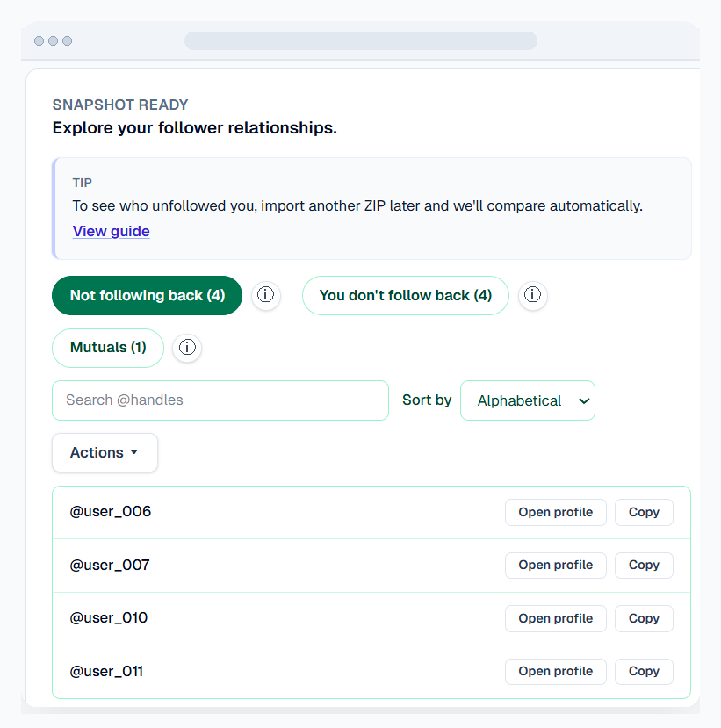Switch to the You don't follow back filter
This screenshot has height=728, width=721.
tap(405, 295)
